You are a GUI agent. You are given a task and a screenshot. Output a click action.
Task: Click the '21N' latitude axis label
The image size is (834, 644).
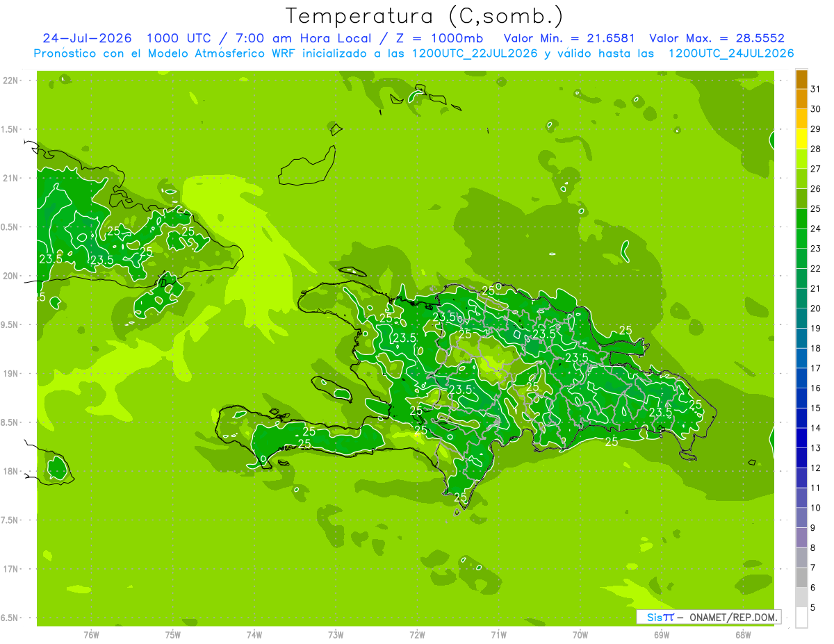tap(12, 178)
